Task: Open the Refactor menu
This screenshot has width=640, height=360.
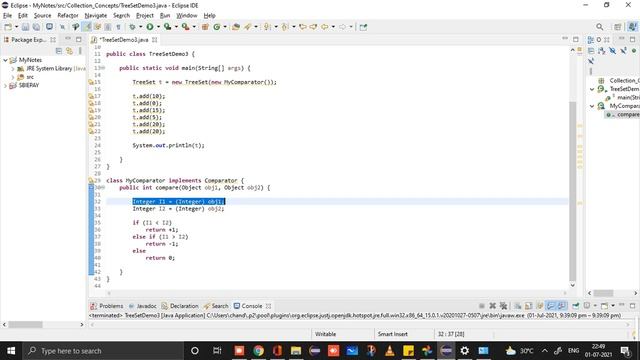Action: (68, 16)
